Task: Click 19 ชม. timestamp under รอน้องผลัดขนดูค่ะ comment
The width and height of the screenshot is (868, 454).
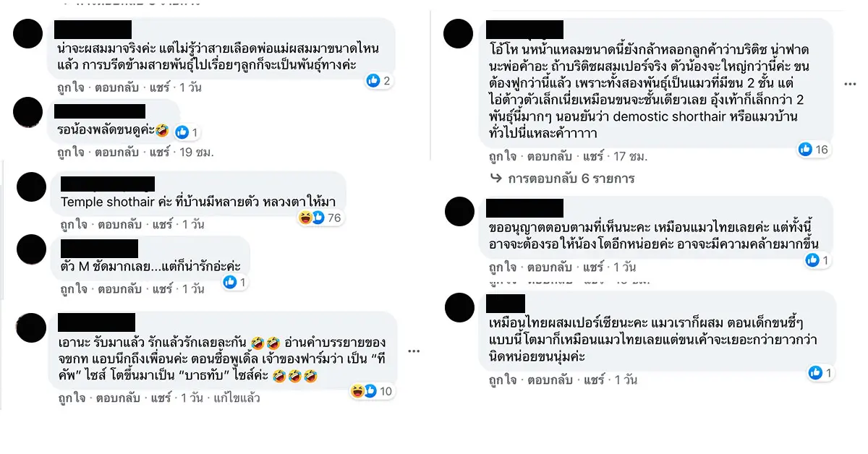Action: pyautogui.click(x=197, y=153)
